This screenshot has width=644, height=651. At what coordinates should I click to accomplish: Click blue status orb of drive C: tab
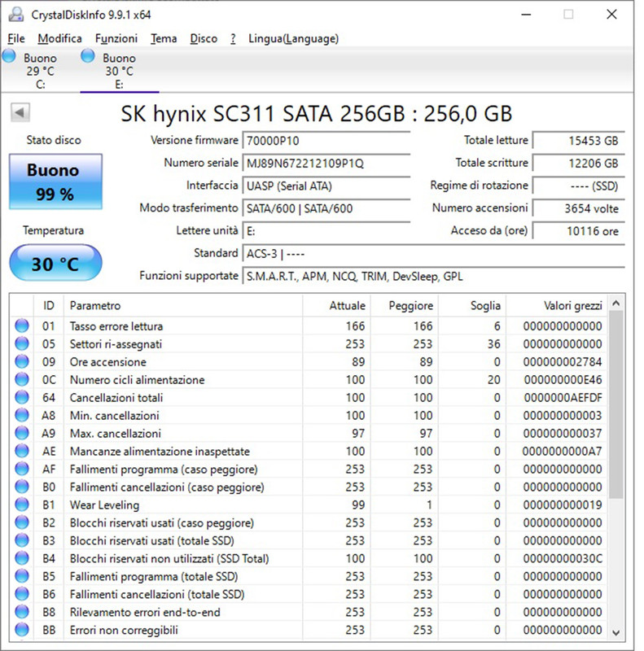9,55
